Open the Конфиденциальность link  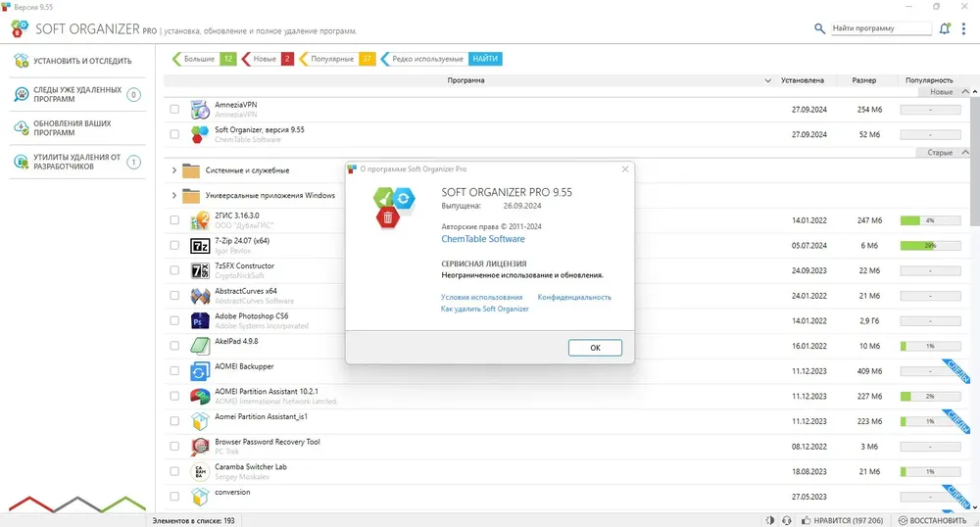tap(574, 297)
